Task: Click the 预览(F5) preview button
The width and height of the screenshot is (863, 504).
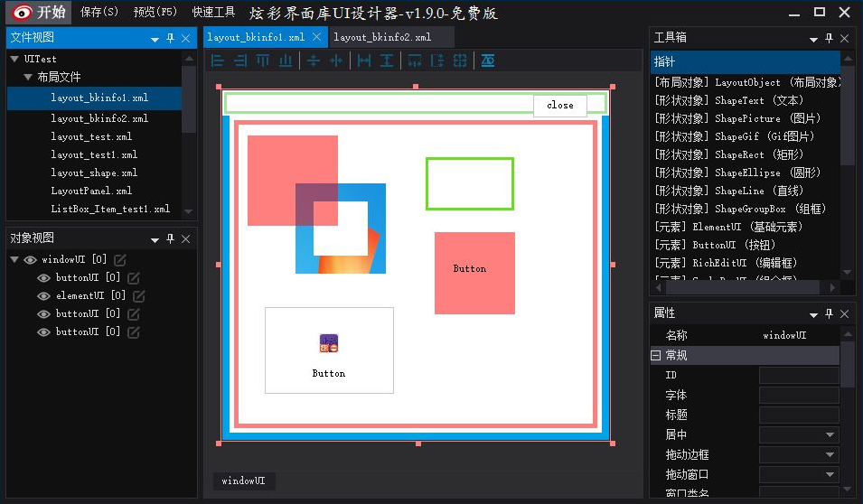Action: (155, 12)
